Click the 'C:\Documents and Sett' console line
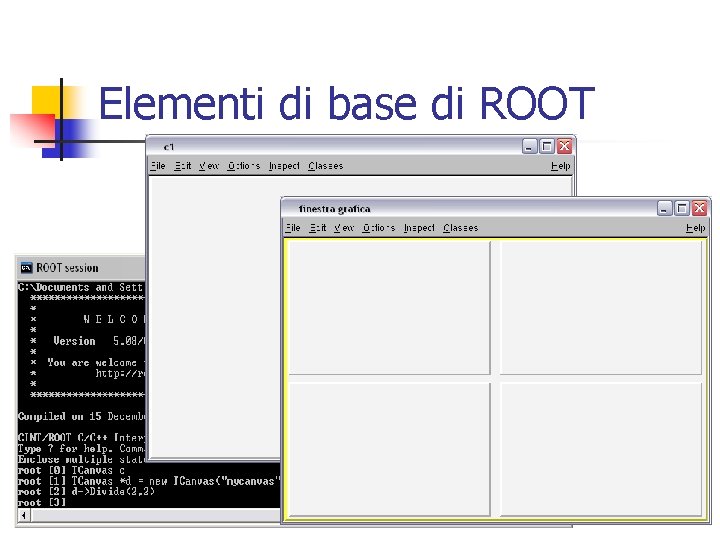 [x=80, y=287]
